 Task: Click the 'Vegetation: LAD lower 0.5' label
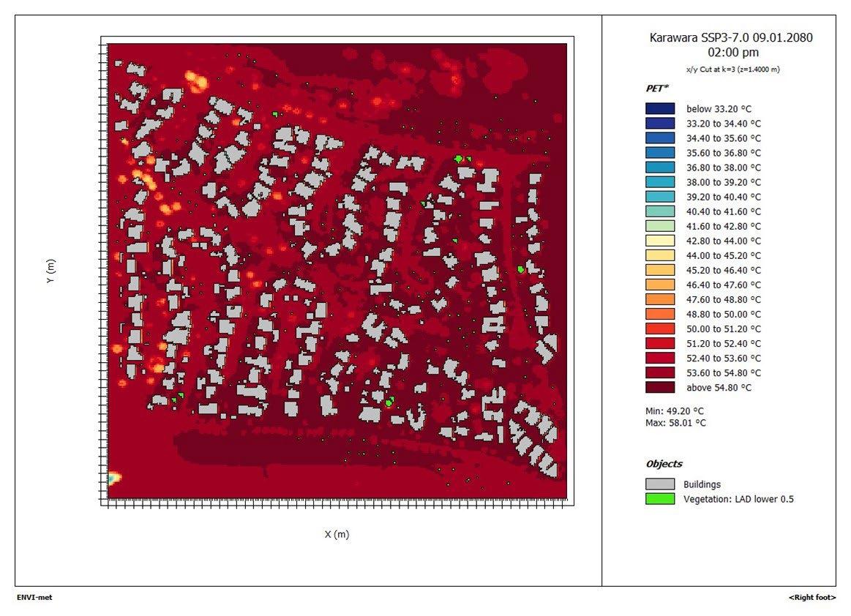click(738, 500)
